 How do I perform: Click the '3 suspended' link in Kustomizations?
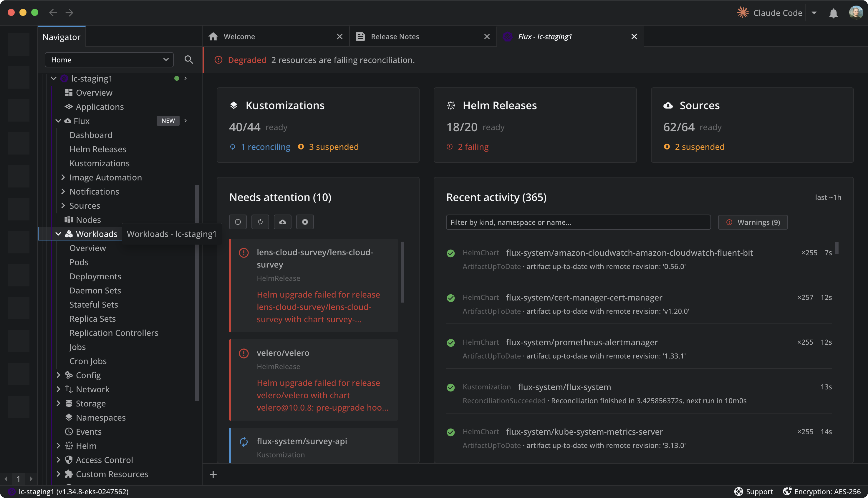pyautogui.click(x=334, y=147)
